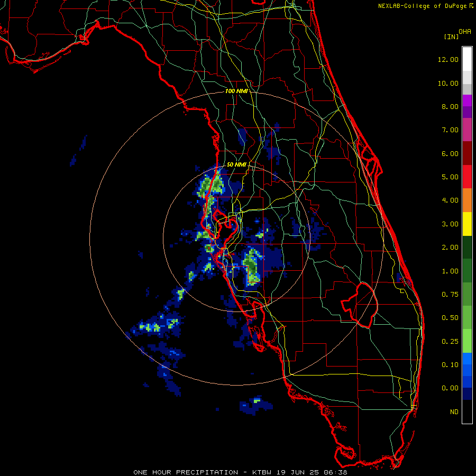The image size is (476, 476).
Task: Click the 06:38 timestamp in the caption
Action: pos(336,472)
